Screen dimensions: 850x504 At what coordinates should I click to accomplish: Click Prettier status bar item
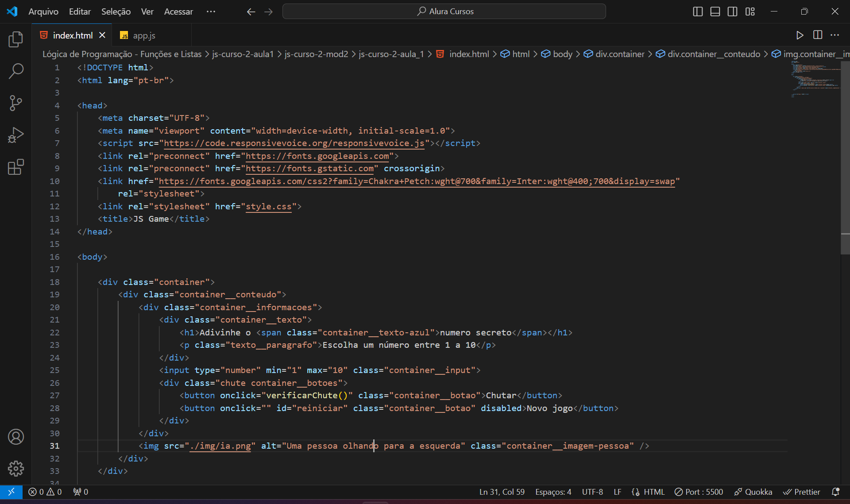click(x=802, y=492)
